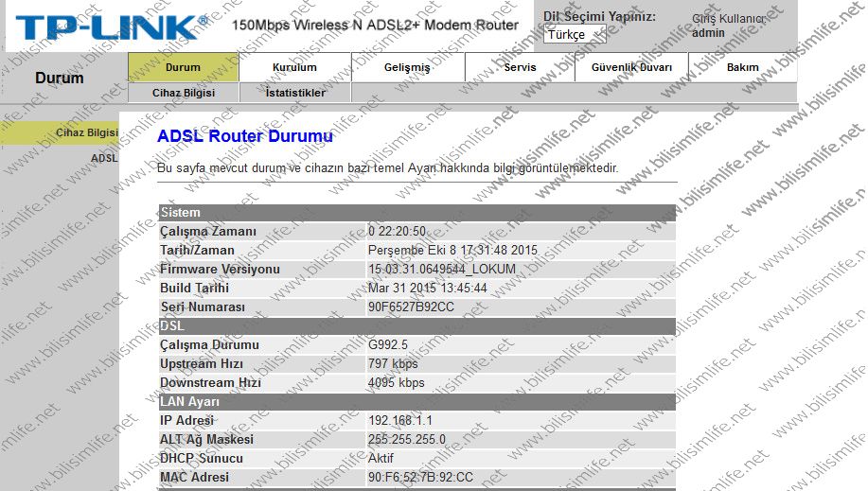This screenshot has height=491, width=868.
Task: Open the Türkçe language dropdown
Action: tap(575, 34)
